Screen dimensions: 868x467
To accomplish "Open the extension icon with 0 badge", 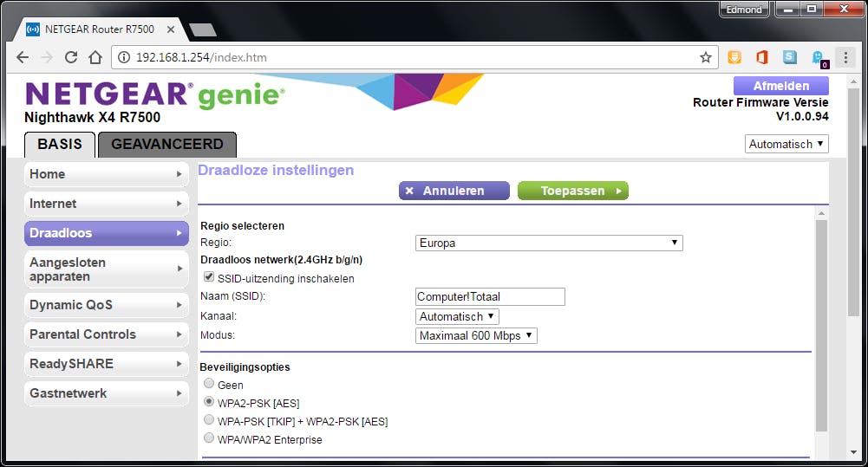I will pos(819,58).
